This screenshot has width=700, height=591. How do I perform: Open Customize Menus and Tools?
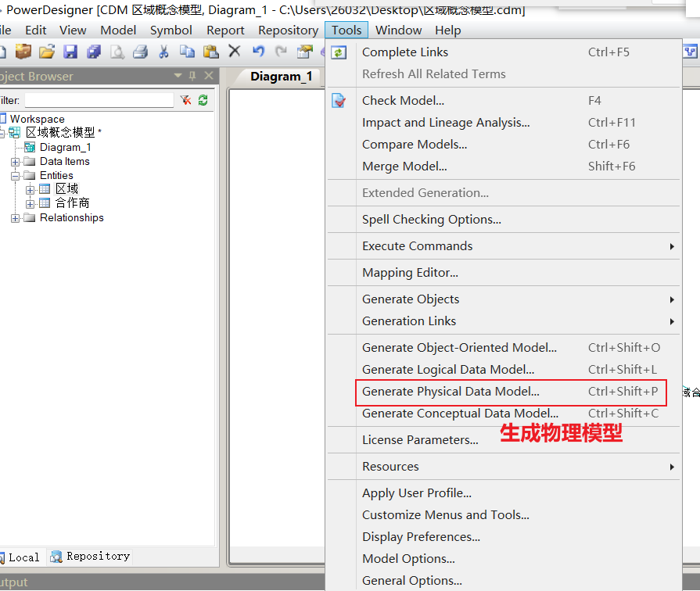[504, 514]
